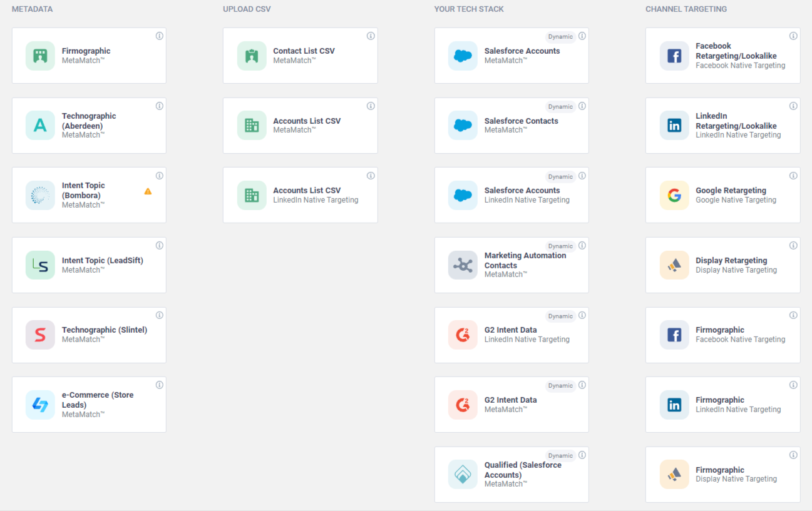Click the "Technographic (Slintel)" title text
The width and height of the screenshot is (812, 511).
point(105,330)
